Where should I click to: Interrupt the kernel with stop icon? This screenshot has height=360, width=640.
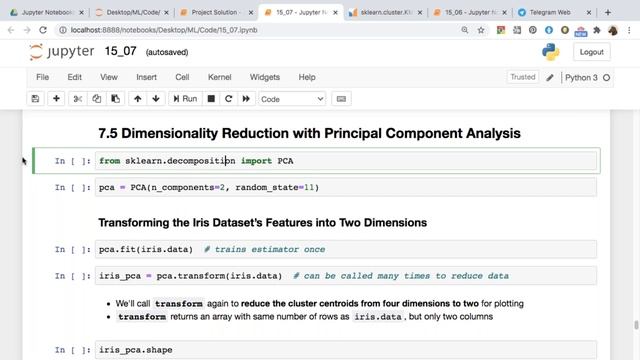click(211, 99)
